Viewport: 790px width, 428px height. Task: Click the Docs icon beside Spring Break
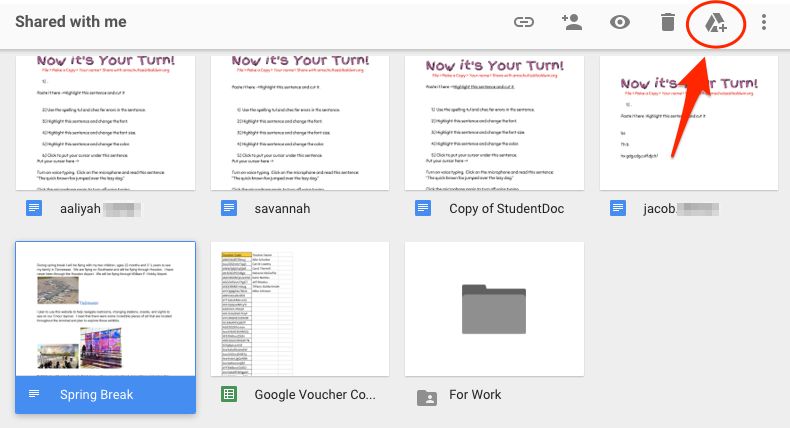(34, 394)
